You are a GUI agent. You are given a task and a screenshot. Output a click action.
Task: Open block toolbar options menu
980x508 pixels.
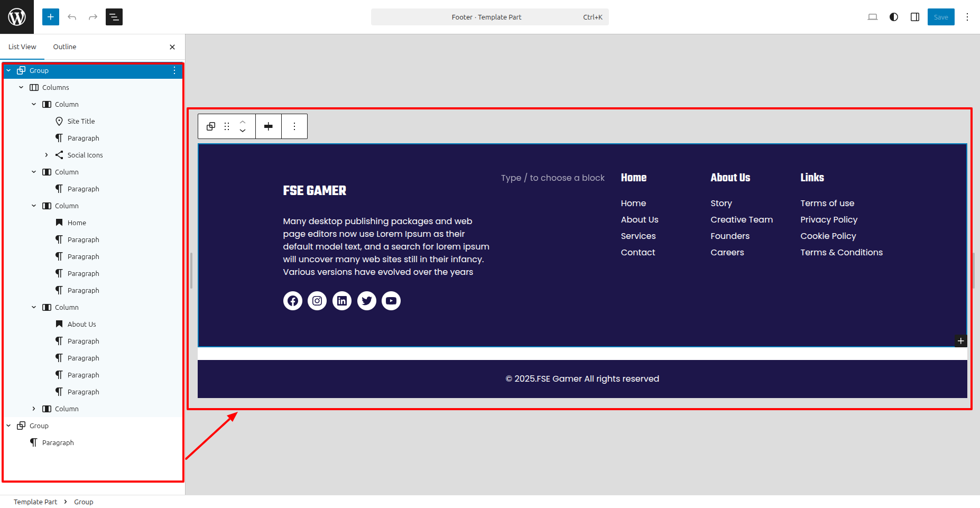pos(294,126)
